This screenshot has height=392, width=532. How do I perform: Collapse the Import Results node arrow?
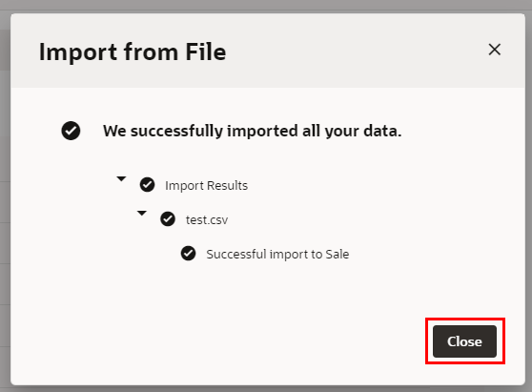[121, 178]
